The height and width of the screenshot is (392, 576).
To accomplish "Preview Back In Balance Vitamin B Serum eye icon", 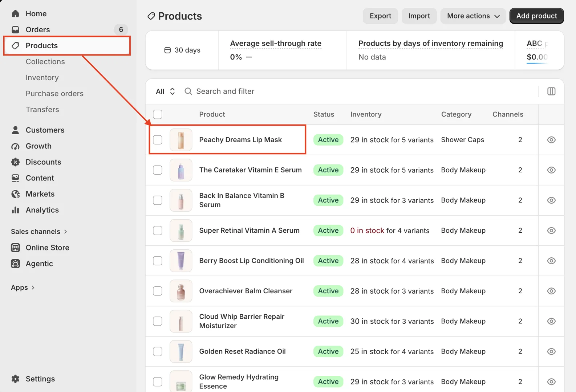I will (551, 200).
